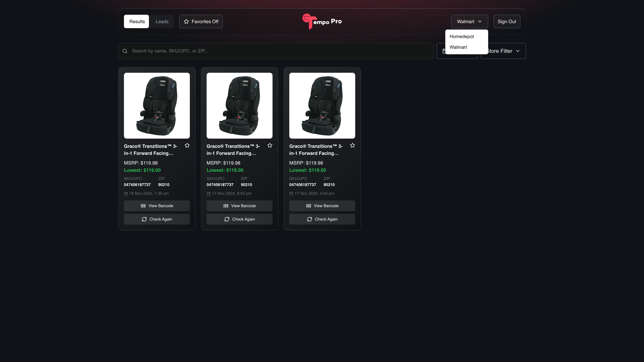This screenshot has width=644, height=362.
Task: Click the search magnifier icon
Action: click(x=125, y=51)
